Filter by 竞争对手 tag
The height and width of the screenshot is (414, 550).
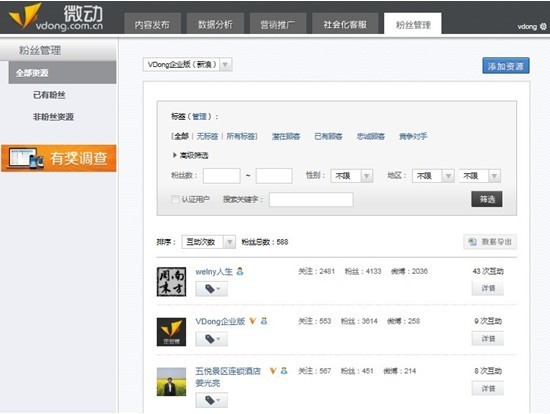coord(413,136)
